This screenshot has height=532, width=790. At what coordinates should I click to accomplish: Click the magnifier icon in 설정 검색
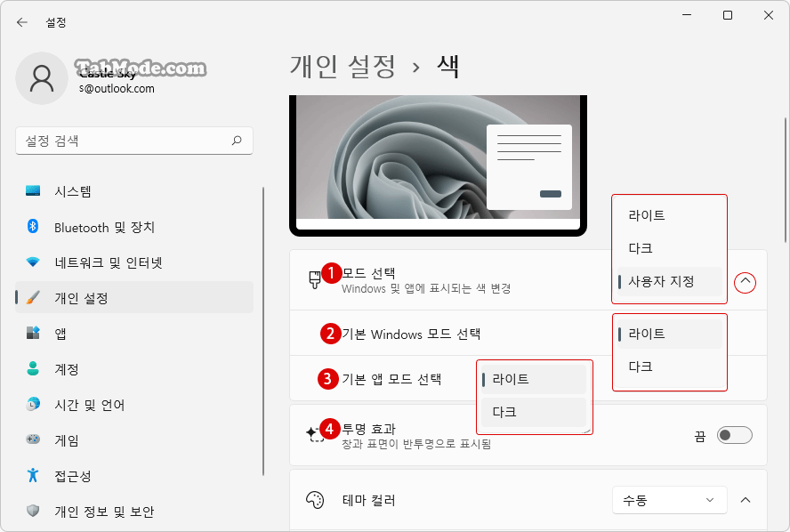coord(237,141)
